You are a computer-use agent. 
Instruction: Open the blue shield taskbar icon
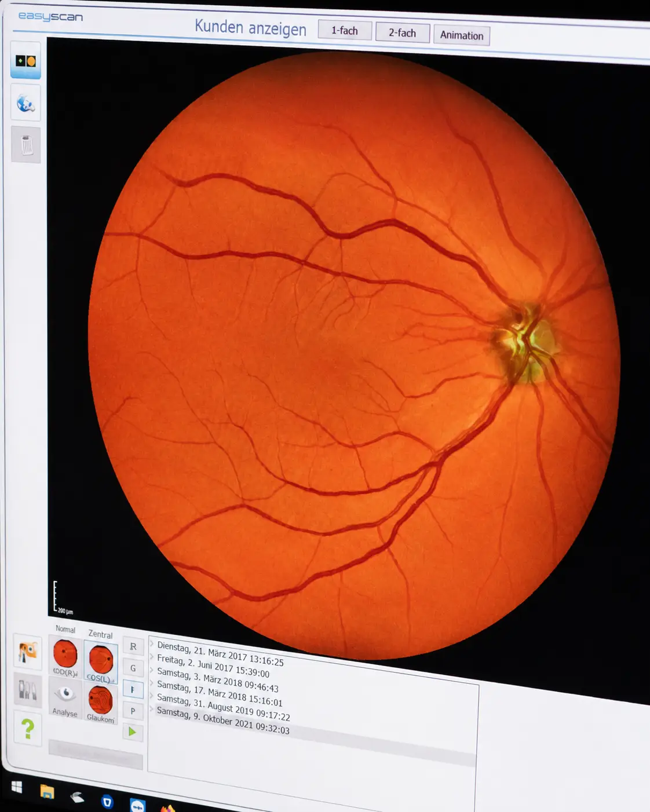point(107,801)
